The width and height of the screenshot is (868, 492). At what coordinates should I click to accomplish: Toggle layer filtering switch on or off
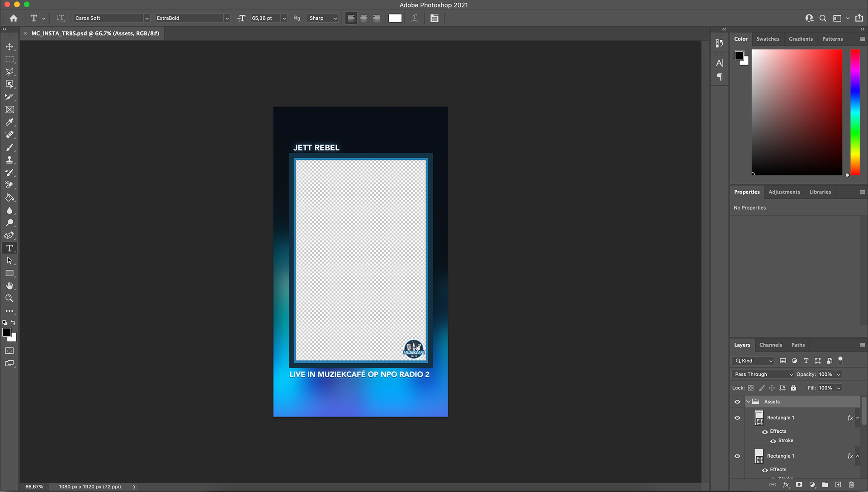[840, 360]
